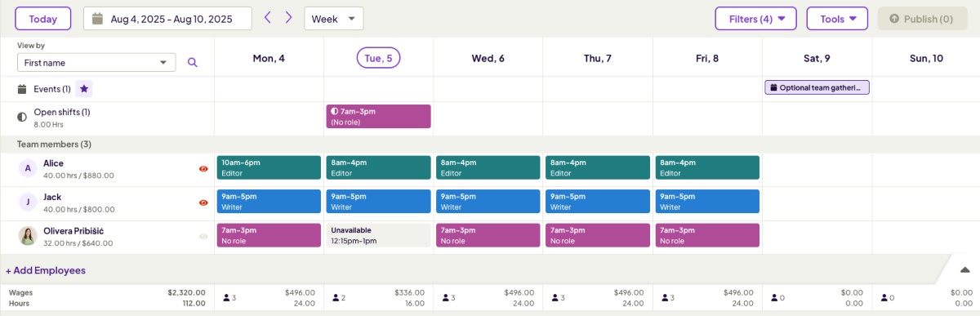Click the + Add Employees link
This screenshot has height=316, width=980.
46,270
